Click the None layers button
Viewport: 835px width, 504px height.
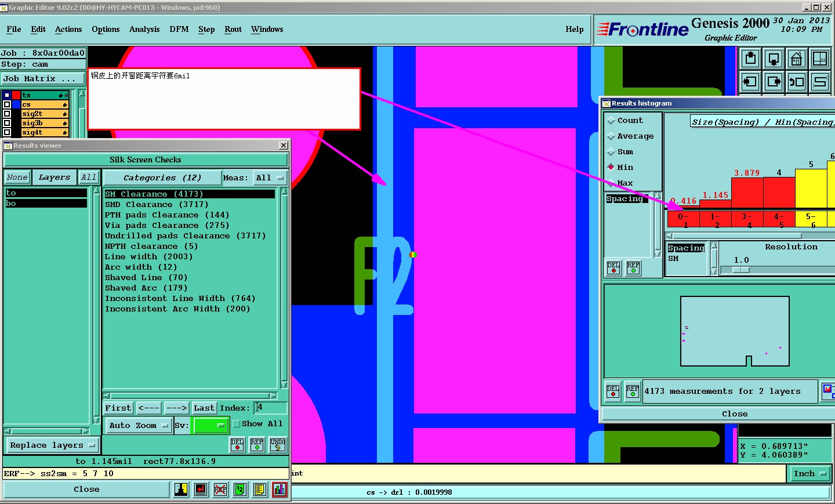click(17, 177)
